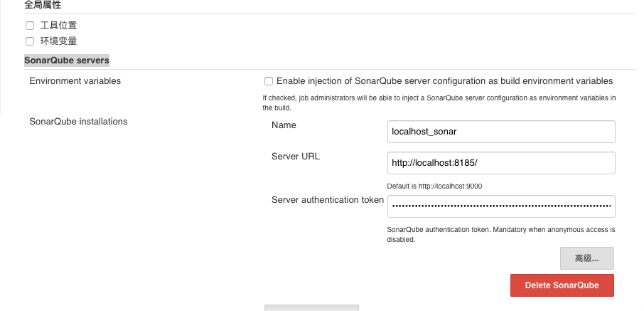644x311 pixels.
Task: Focus the Server URL input field
Action: [x=501, y=163]
